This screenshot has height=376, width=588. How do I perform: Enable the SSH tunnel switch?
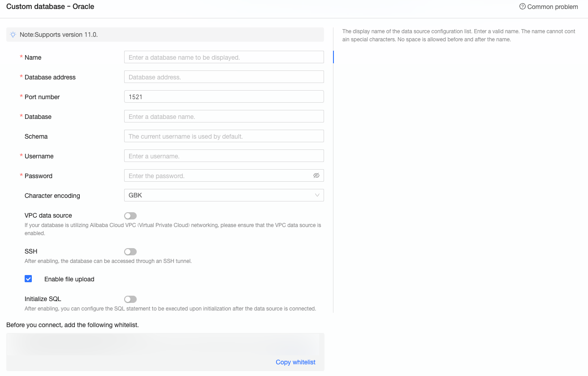(x=130, y=252)
